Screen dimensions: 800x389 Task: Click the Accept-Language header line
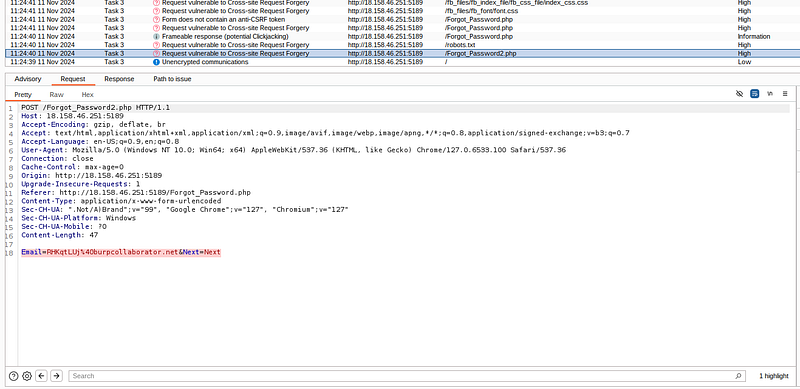(100, 141)
